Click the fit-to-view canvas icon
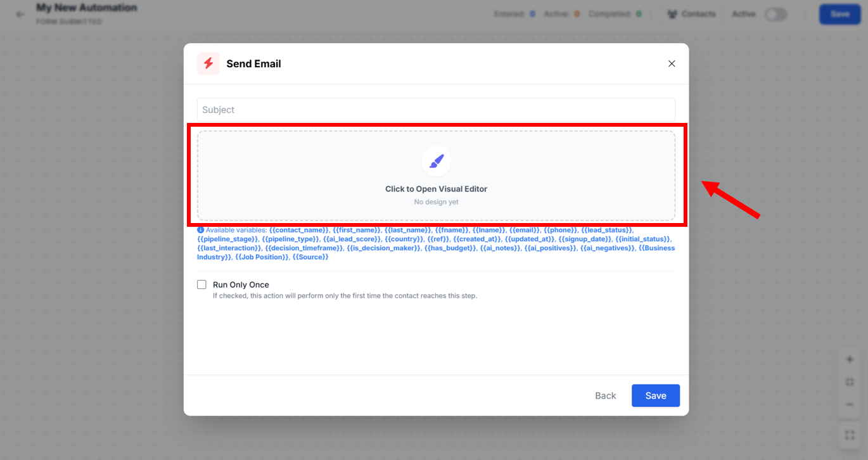This screenshot has height=460, width=868. pyautogui.click(x=850, y=382)
